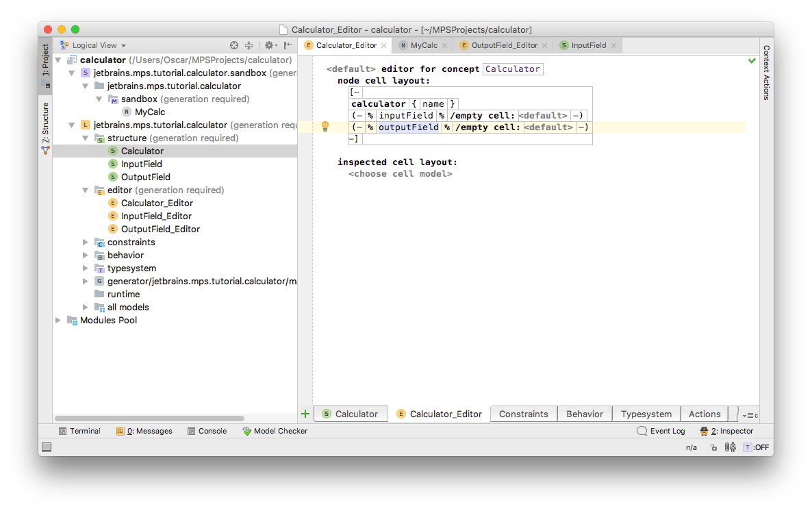Toggle tool window buttons via bottom-left corner icon

(47, 447)
